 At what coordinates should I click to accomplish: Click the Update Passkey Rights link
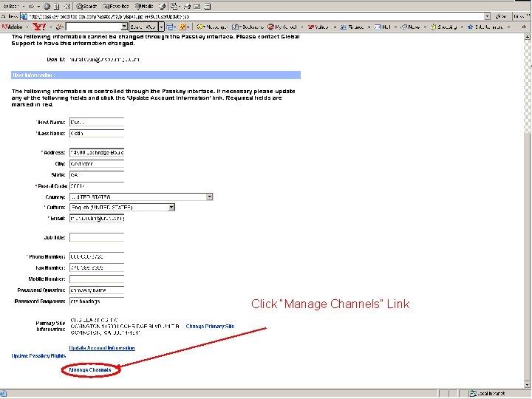pos(38,356)
